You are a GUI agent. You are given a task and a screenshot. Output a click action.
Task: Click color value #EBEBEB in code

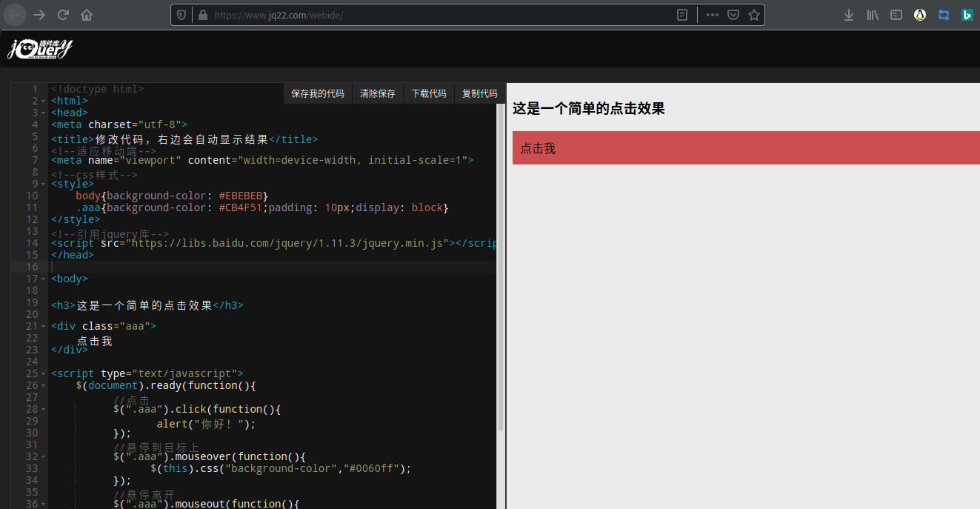[241, 196]
